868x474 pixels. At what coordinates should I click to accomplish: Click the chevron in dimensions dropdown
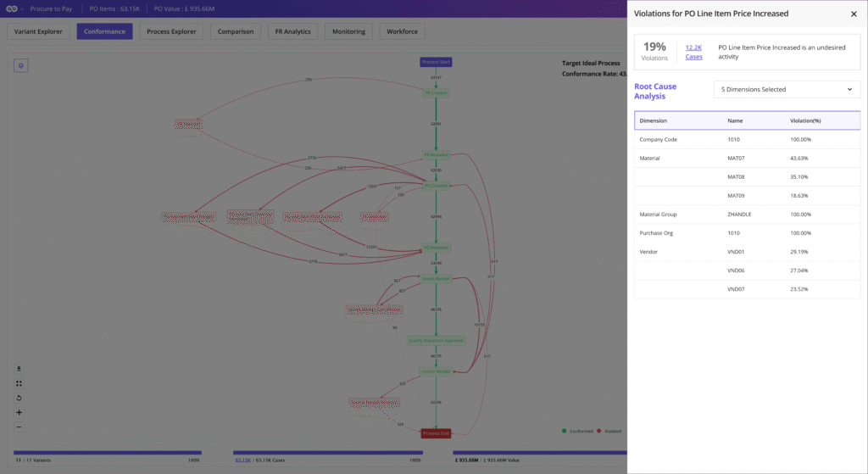pos(849,89)
